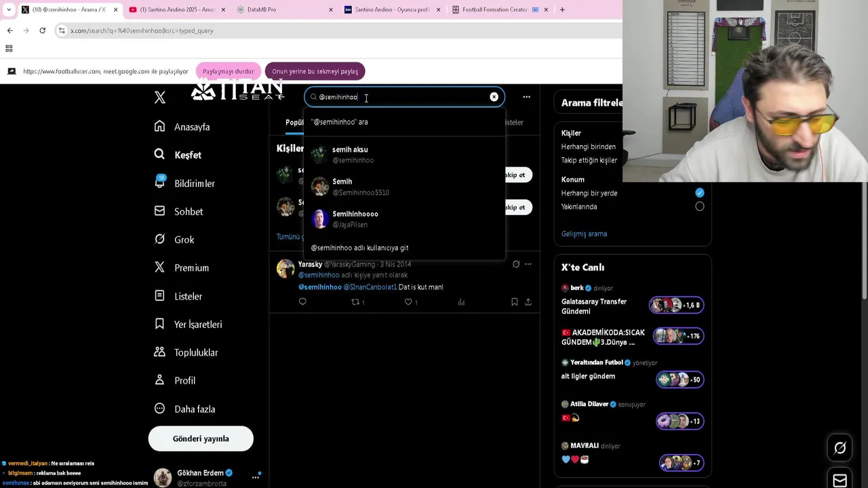Select "@semihinhoo" ara suggestion
The image size is (868, 488).
[404, 122]
